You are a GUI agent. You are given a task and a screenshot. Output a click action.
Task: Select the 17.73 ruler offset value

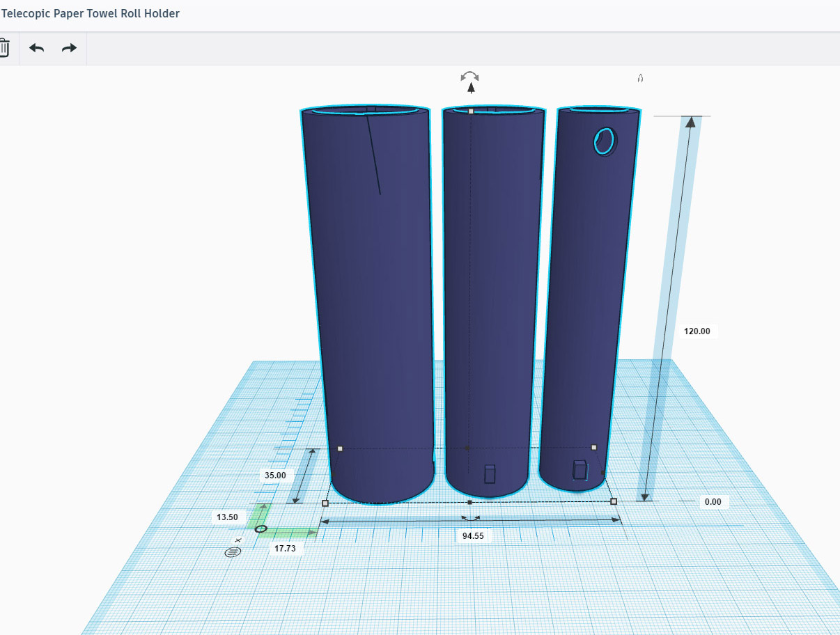285,548
